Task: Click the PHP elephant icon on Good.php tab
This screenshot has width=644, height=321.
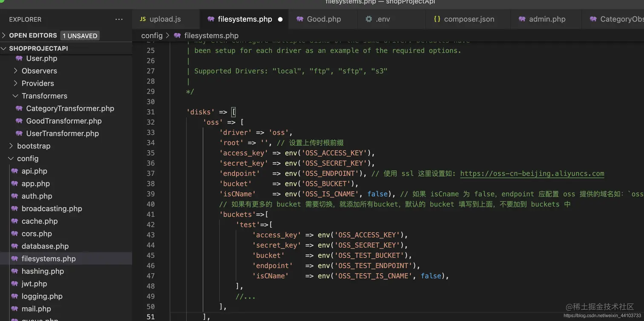Action: coord(300,19)
